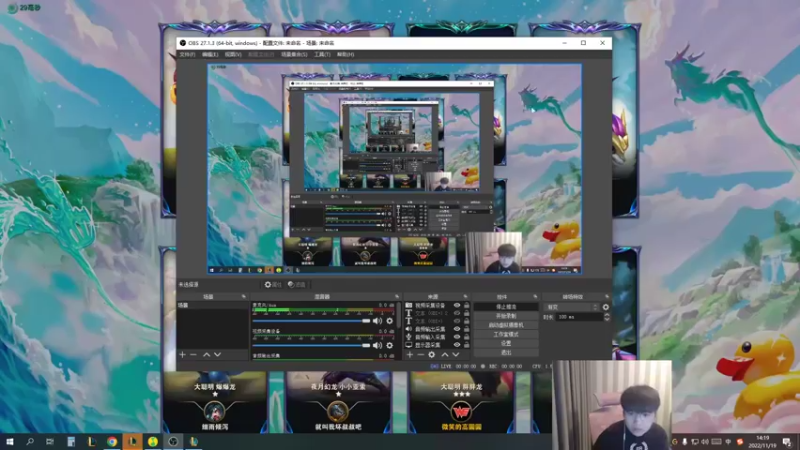
Task: Hide the 视频采集设备 source with its eye
Action: [x=457, y=306]
